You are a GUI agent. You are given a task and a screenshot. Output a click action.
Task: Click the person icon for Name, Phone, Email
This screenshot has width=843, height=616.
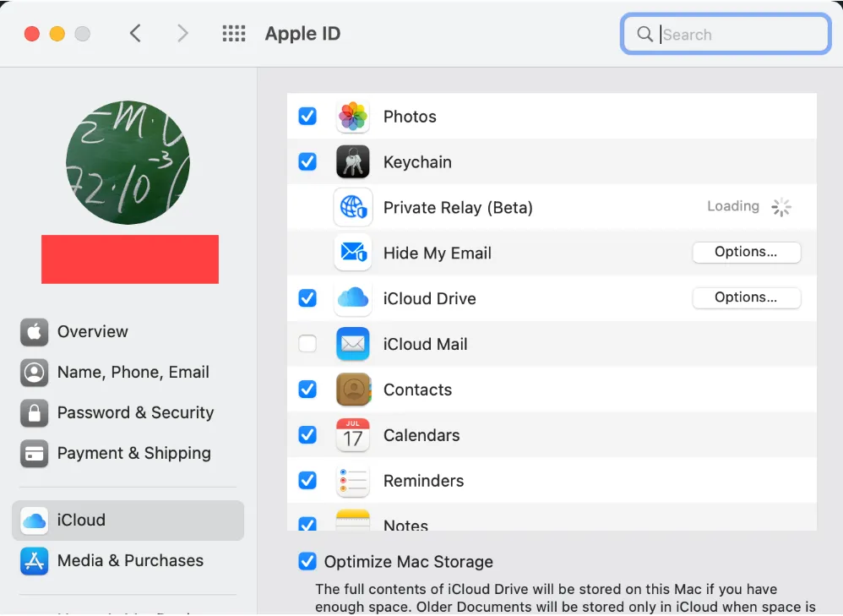[x=35, y=373]
